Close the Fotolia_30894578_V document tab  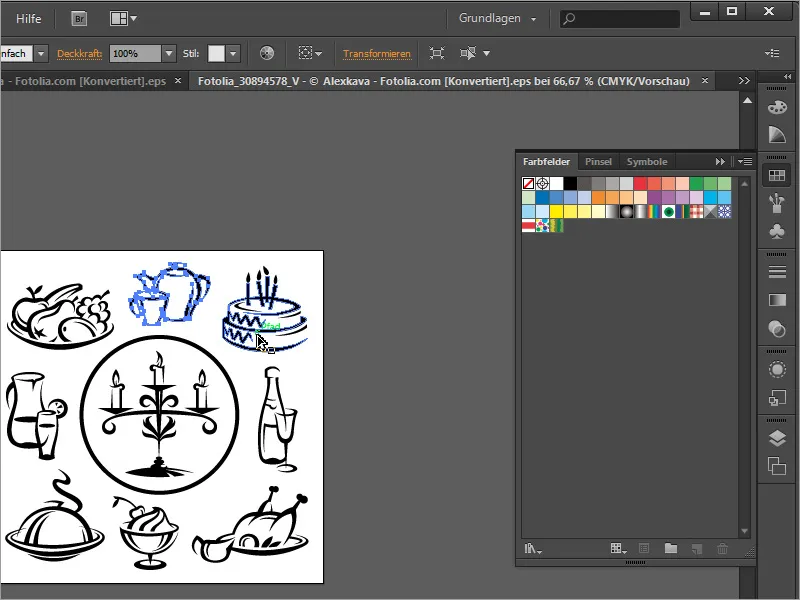[705, 81]
